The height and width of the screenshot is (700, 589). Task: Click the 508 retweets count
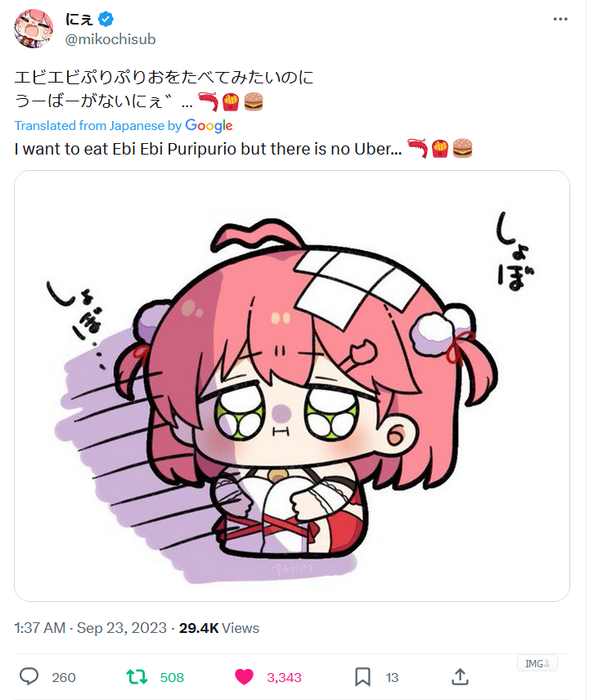coord(172,677)
